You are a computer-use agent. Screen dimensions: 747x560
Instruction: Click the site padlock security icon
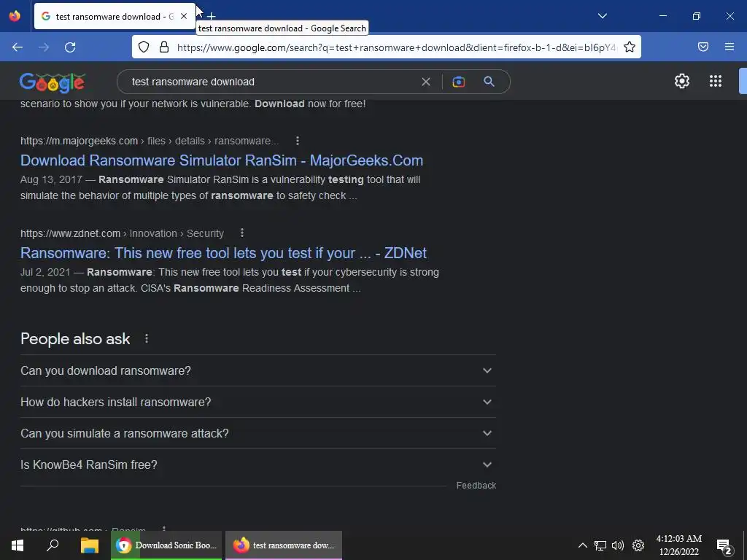point(164,47)
